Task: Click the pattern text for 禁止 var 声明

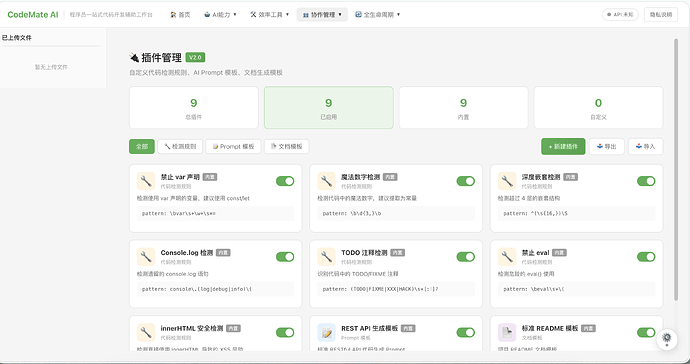Action: tap(179, 213)
